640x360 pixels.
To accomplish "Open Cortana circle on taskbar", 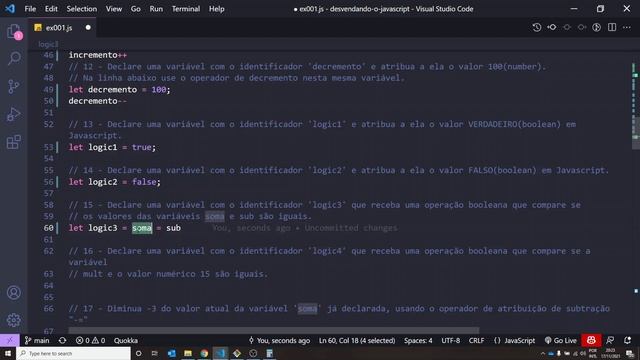I will pyautogui.click(x=138, y=353).
